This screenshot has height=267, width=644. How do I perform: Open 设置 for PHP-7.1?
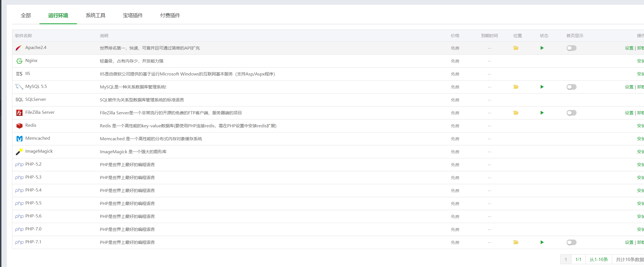click(x=629, y=242)
